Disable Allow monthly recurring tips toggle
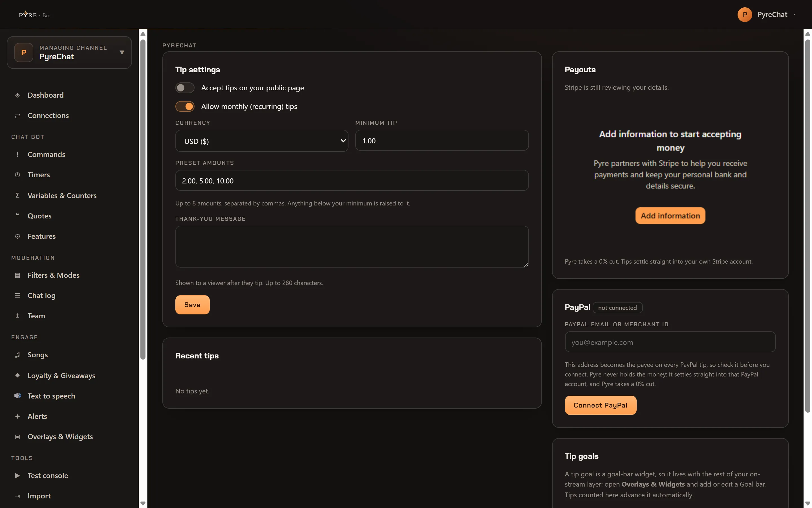This screenshot has height=508, width=812. 185,106
